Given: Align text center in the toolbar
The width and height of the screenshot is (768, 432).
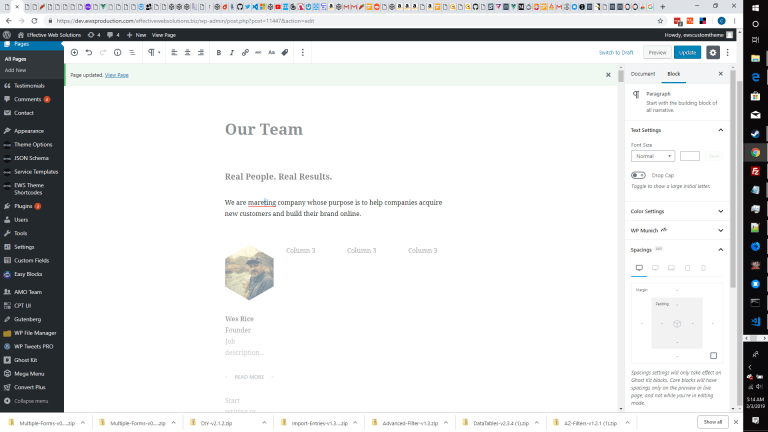Looking at the screenshot, I should 188,52.
